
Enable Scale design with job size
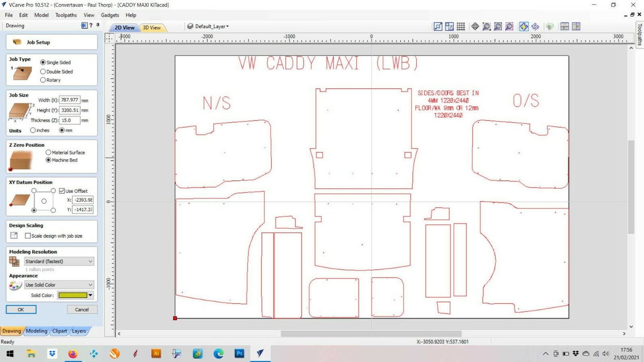28,236
